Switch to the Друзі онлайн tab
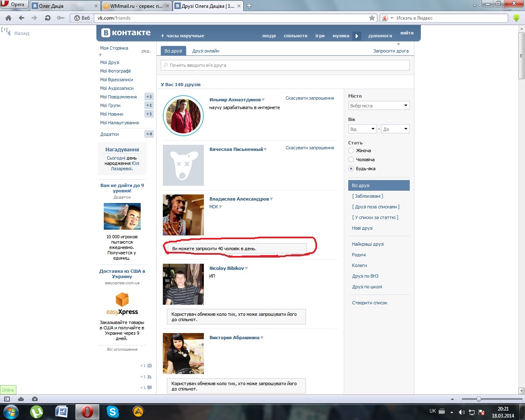 point(206,51)
